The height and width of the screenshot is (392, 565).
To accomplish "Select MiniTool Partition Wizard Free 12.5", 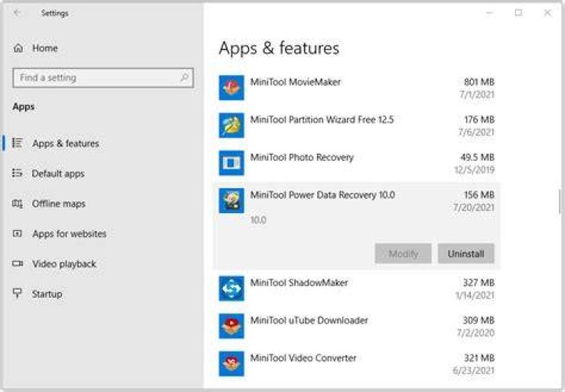I will click(323, 119).
